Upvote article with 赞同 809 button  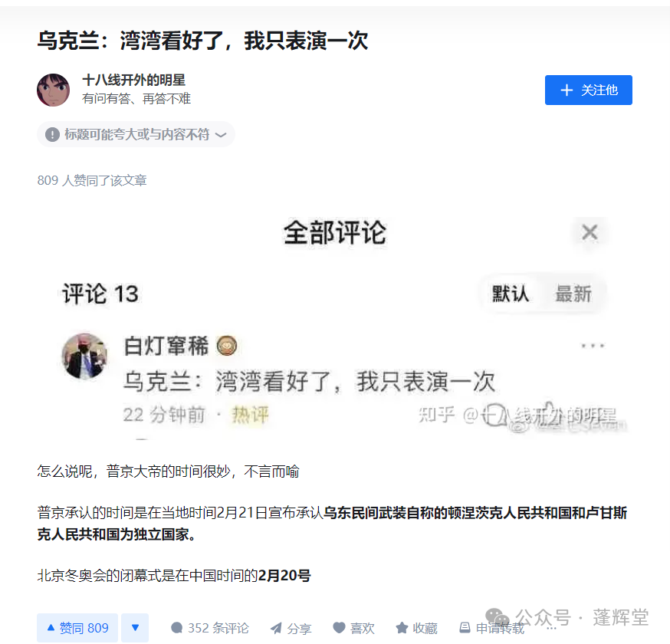tap(77, 628)
